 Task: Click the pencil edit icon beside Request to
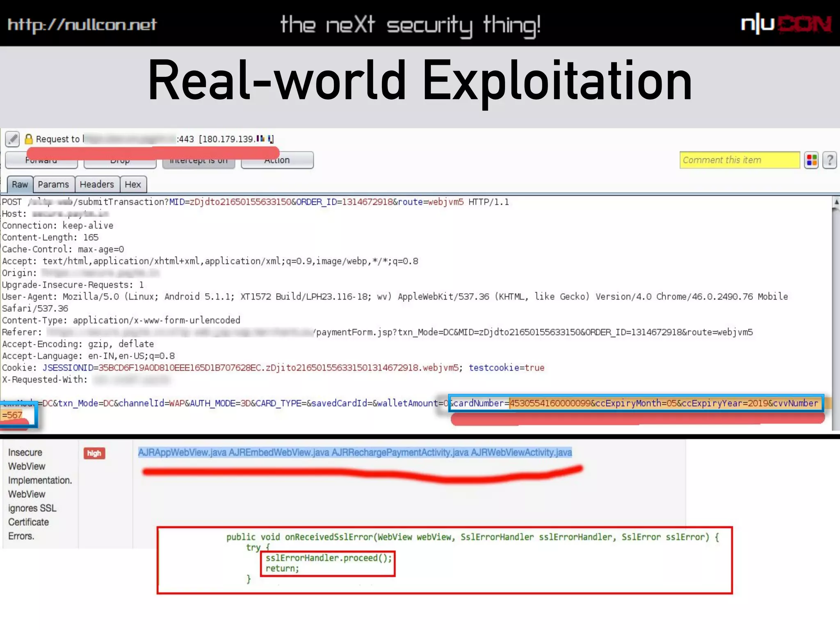[12, 139]
